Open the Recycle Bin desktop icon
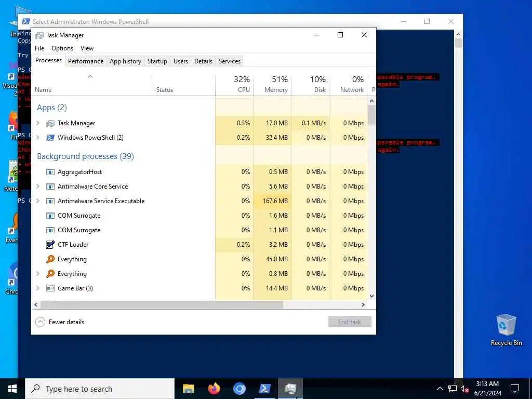 point(506,330)
